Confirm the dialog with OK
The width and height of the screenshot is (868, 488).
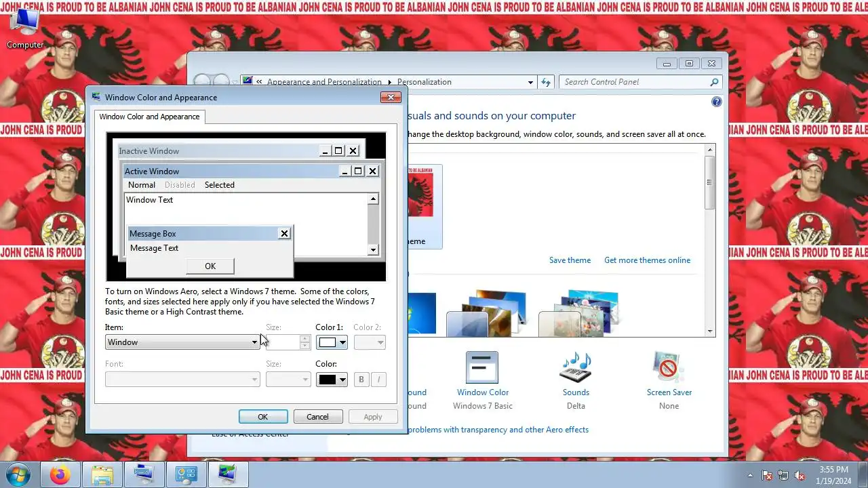pyautogui.click(x=263, y=417)
